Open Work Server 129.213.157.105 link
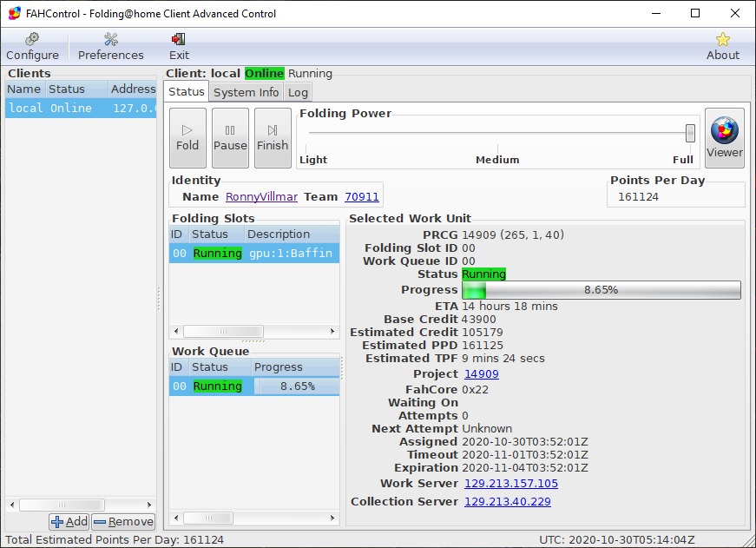 click(511, 484)
